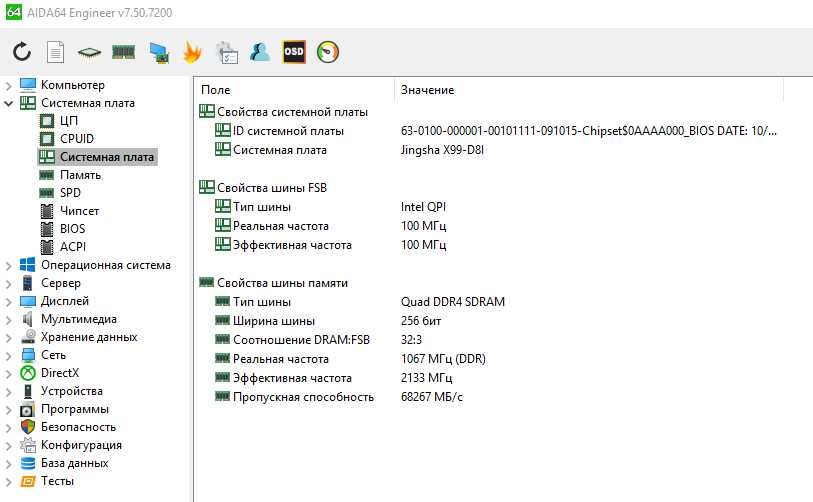Expand the Сервер tree node
Viewport: 813px width, 502px height.
click(8, 284)
